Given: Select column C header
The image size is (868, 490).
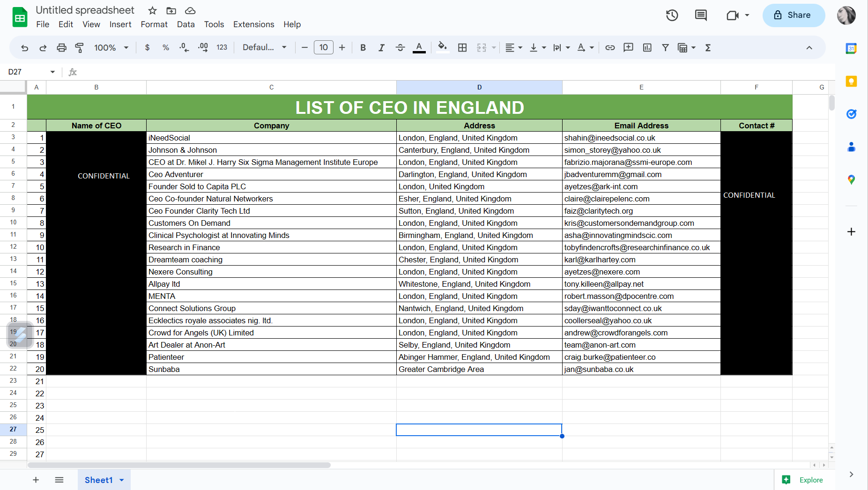Looking at the screenshot, I should (271, 87).
